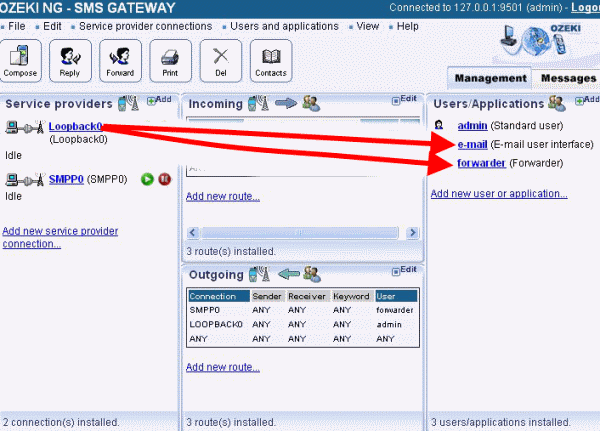Click the Incoming panel horizontal scrollbar track
Image resolution: width=600 pixels, height=431 pixels.
(300, 232)
